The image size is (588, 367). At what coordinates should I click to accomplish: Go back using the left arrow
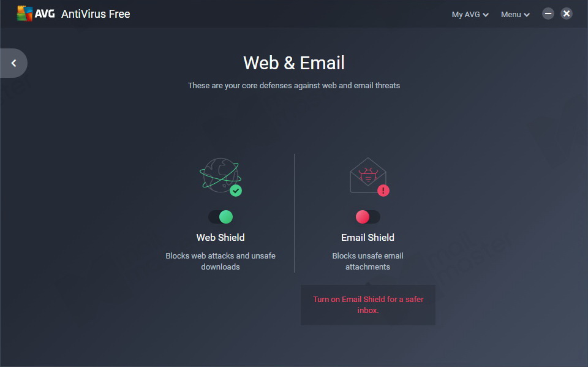14,63
